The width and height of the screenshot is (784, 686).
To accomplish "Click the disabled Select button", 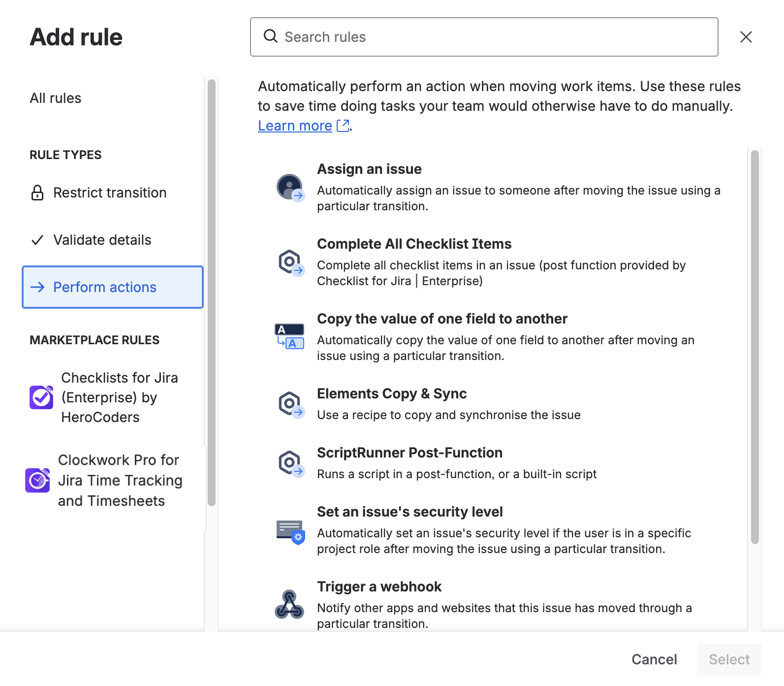I will (x=729, y=659).
